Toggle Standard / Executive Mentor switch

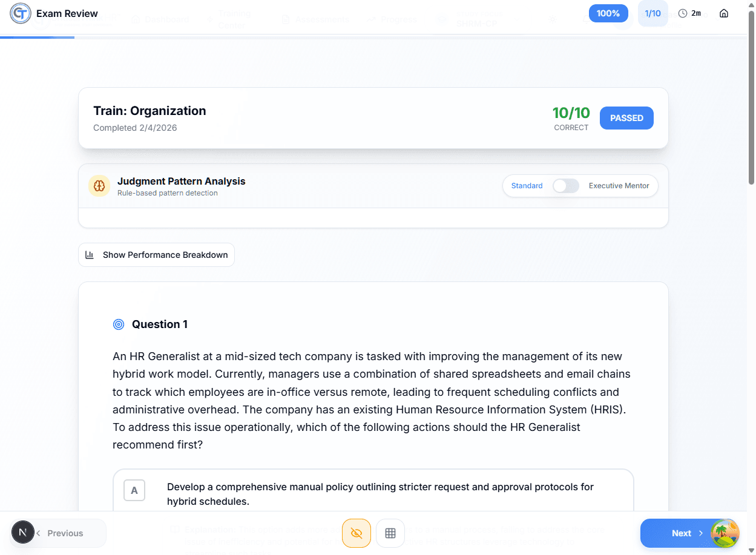coord(566,186)
